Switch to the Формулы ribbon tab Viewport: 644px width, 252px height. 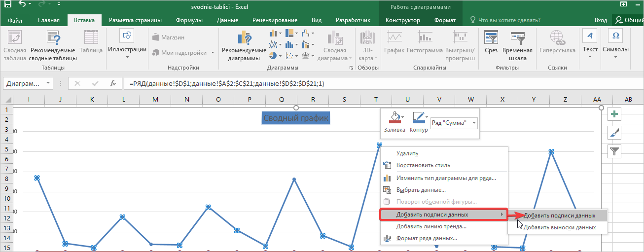pyautogui.click(x=189, y=20)
